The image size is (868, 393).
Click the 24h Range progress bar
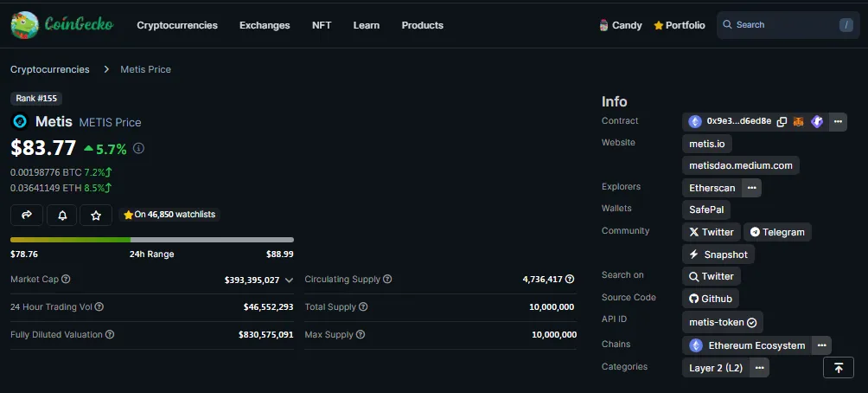pos(151,240)
